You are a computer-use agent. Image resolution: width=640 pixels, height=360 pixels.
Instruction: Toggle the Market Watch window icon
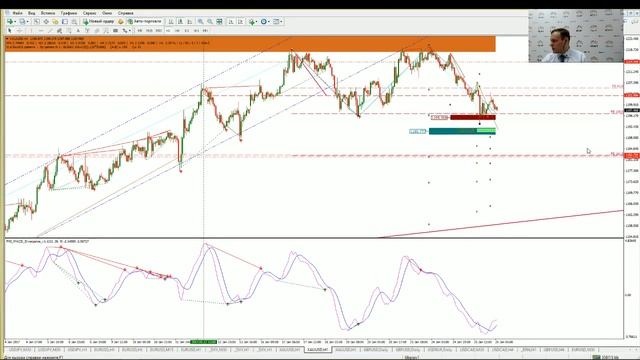[36, 21]
